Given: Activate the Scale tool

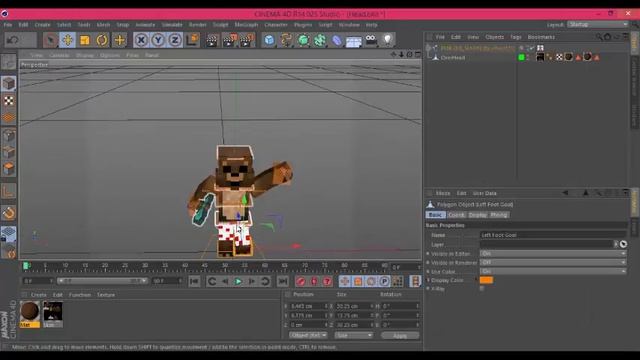Looking at the screenshot, I should [85, 40].
